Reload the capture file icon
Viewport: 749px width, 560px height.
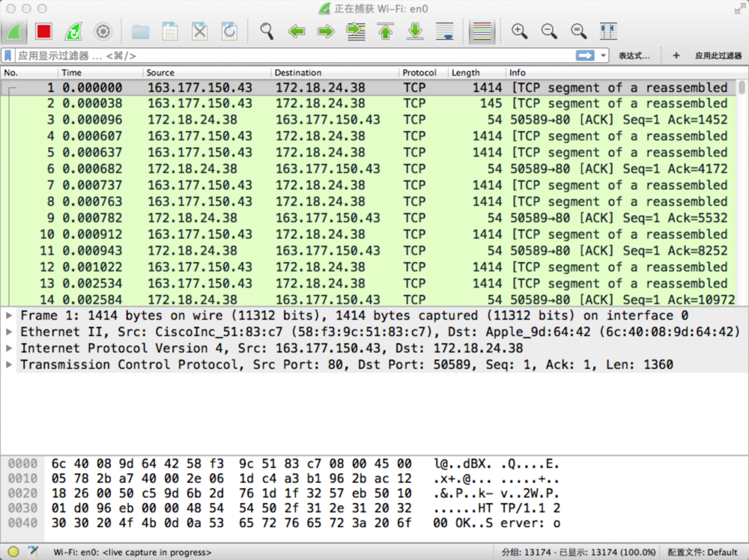pyautogui.click(x=229, y=31)
